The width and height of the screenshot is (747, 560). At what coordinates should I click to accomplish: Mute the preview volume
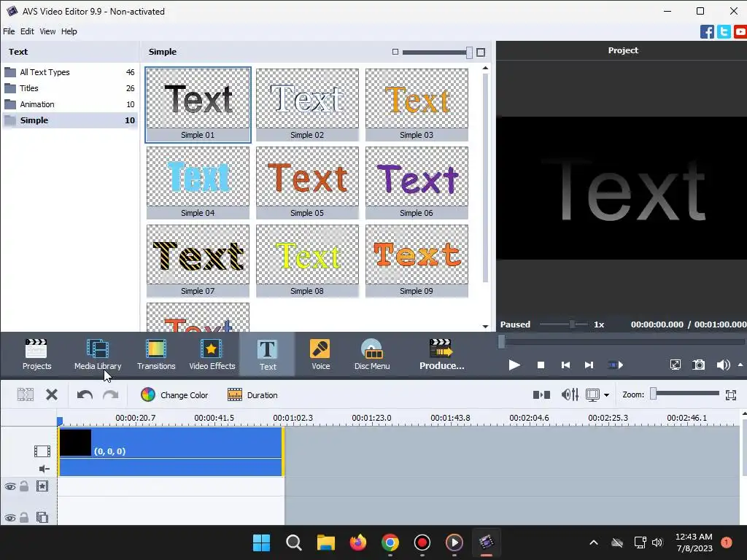[723, 365]
